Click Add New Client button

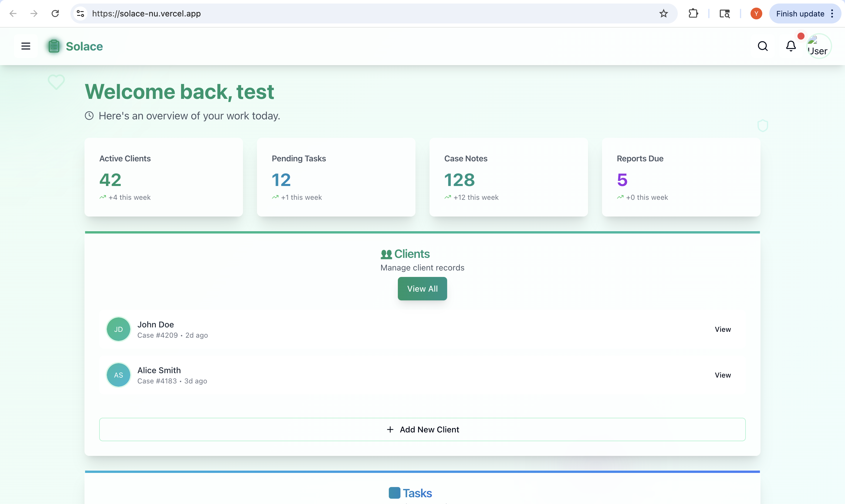pyautogui.click(x=422, y=429)
